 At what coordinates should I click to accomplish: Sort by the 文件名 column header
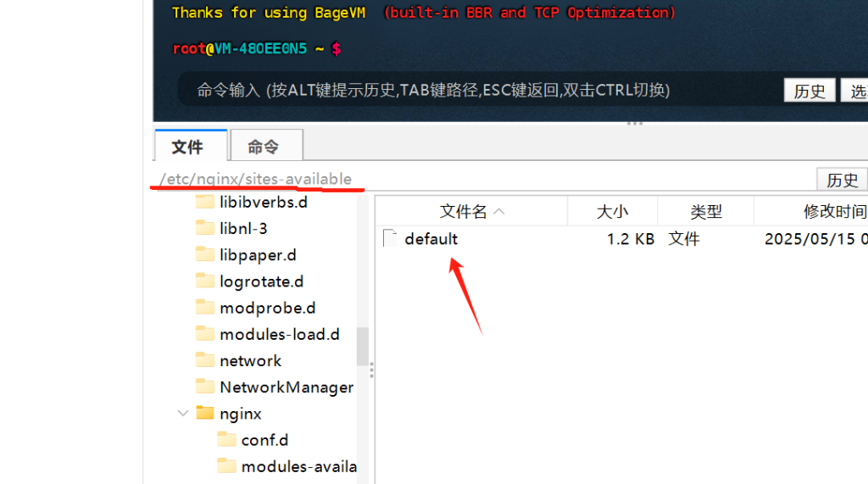click(x=471, y=211)
